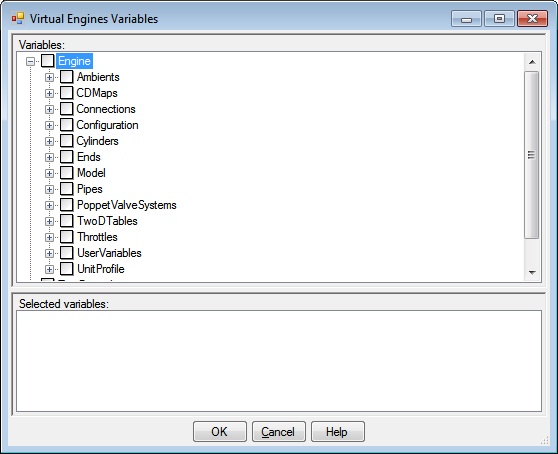Image resolution: width=558 pixels, height=454 pixels.
Task: Select the Connections label
Action: [106, 109]
